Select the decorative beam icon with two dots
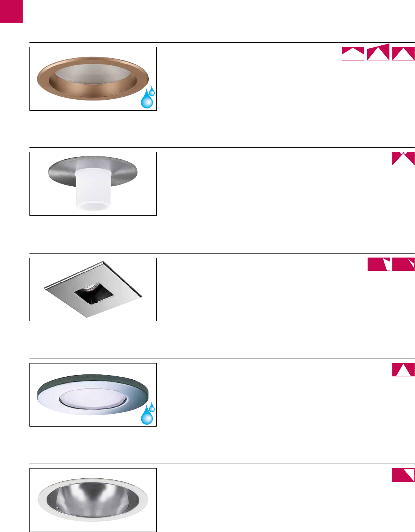Screen dimensions: 415x532 403,159
